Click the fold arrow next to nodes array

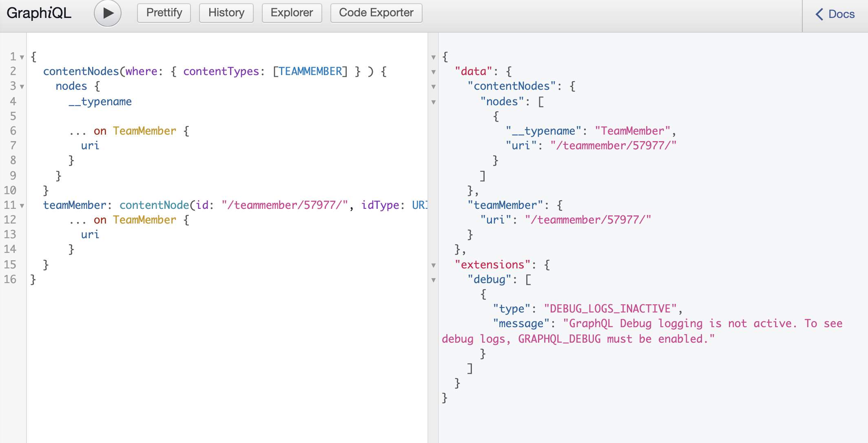point(434,102)
